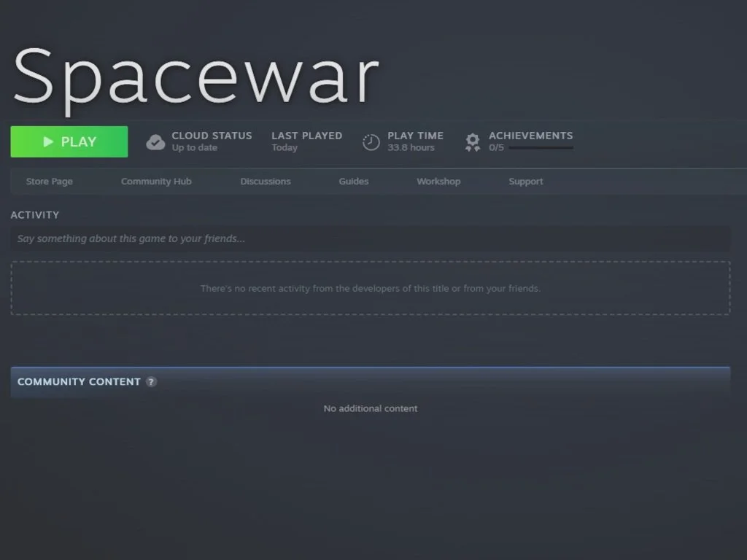This screenshot has height=560, width=747.
Task: Click the 'no recent activity' message
Action: pyautogui.click(x=371, y=289)
